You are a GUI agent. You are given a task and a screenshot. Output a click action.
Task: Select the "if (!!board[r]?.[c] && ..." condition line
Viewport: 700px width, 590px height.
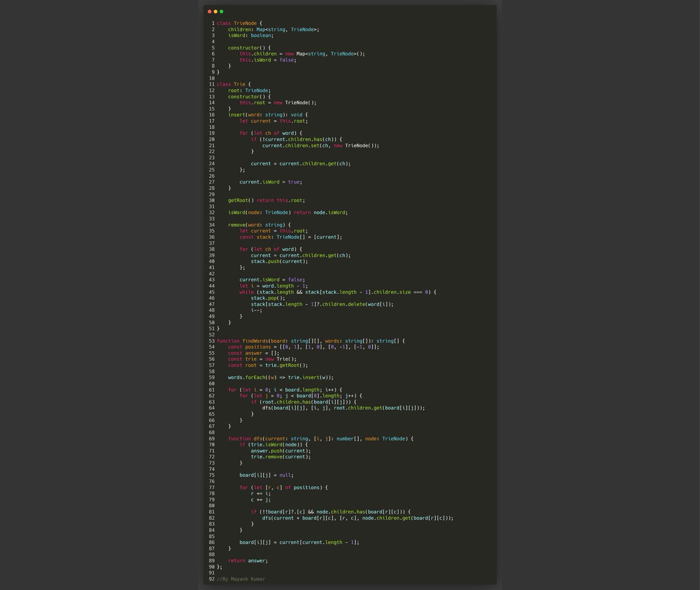[x=331, y=512]
